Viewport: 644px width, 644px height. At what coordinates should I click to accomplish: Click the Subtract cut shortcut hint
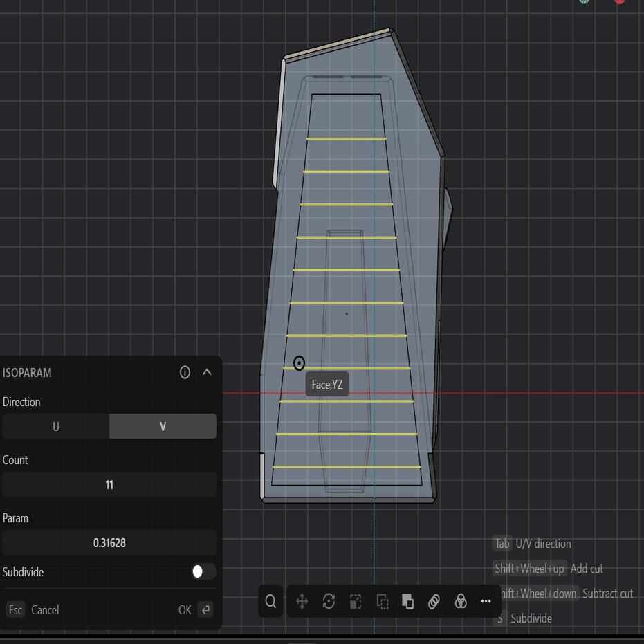[x=564, y=594]
